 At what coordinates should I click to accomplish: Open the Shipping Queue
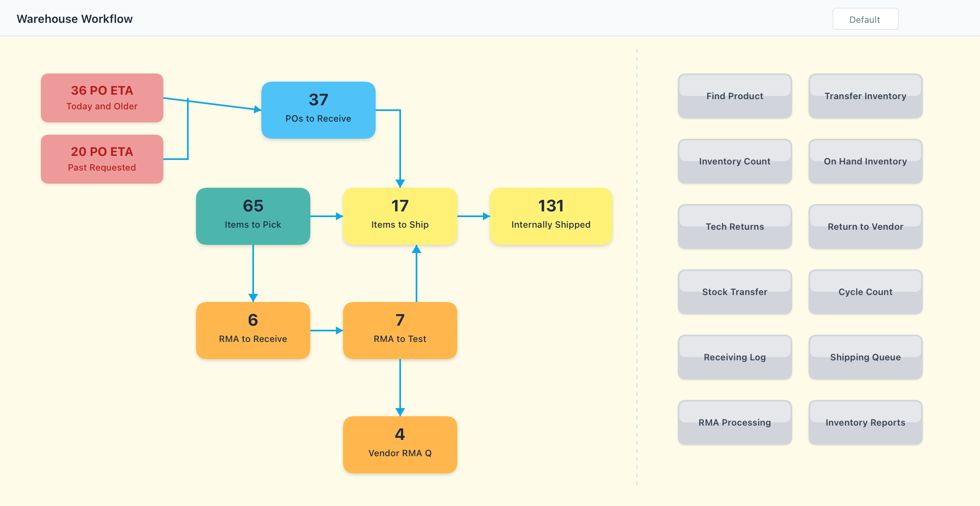tap(865, 357)
